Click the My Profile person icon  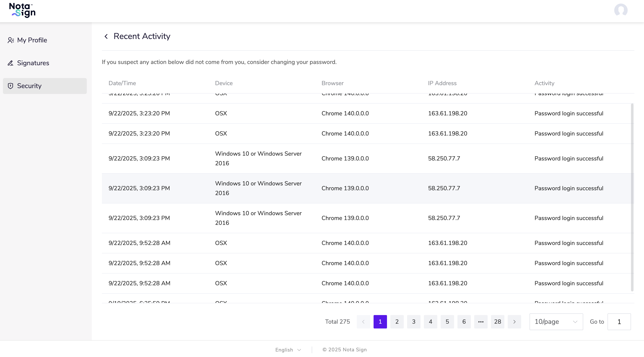pyautogui.click(x=10, y=40)
